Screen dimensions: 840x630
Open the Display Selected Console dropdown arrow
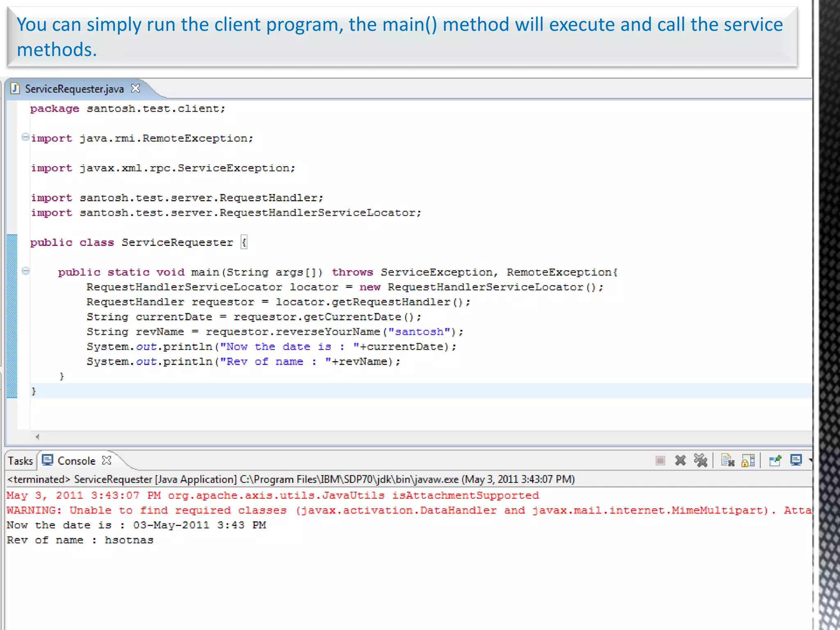(x=810, y=461)
